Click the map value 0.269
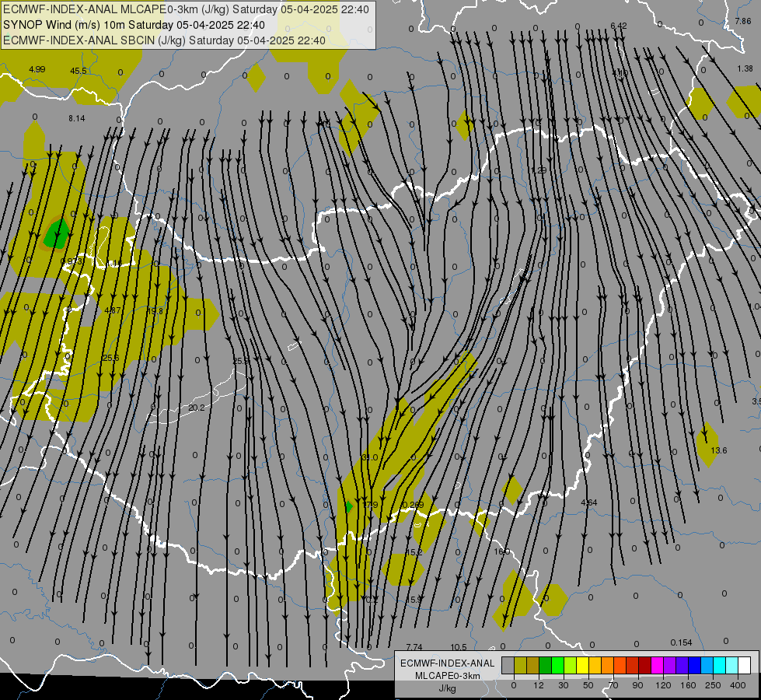This screenshot has width=761, height=700. pyautogui.click(x=413, y=505)
